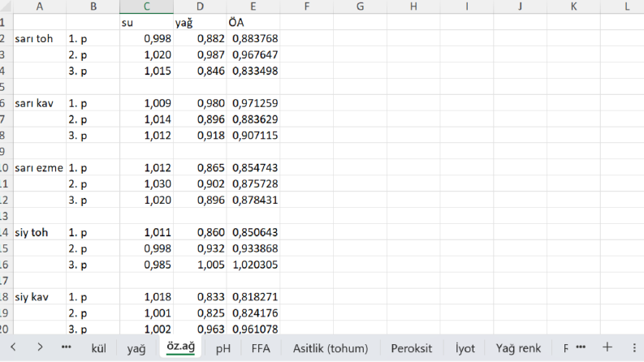This screenshot has width=644, height=362.
Task: Click yağ value 0,882
Action: pos(200,39)
